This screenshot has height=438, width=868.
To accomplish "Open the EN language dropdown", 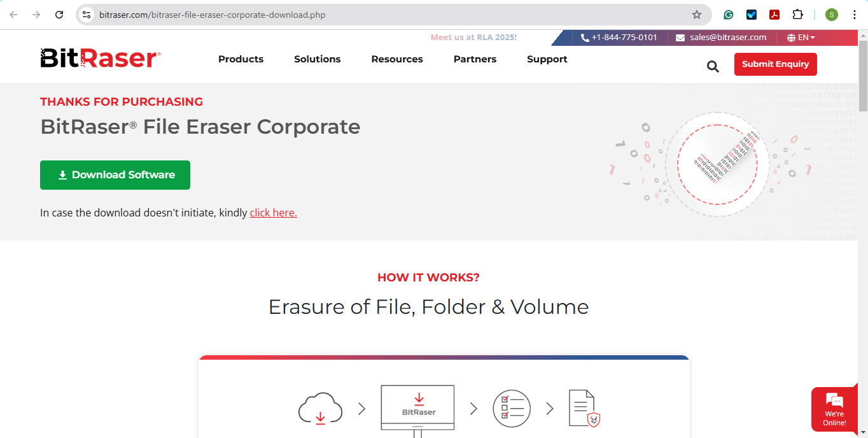I will [801, 38].
